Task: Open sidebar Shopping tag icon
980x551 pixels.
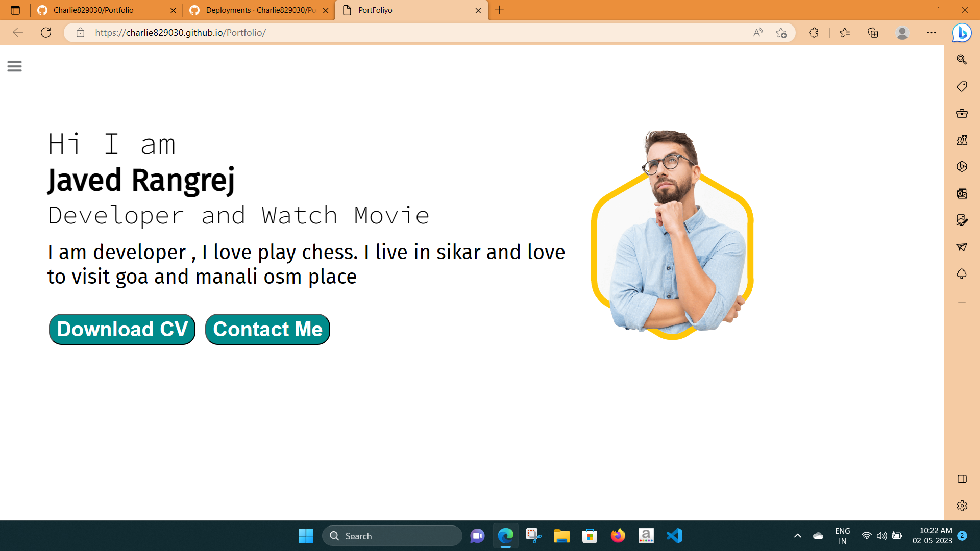Action: pos(962,86)
